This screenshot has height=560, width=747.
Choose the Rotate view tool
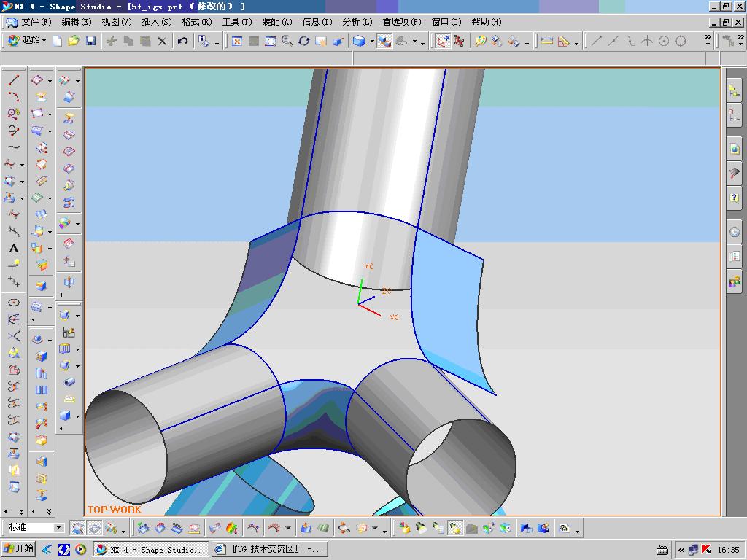coord(303,41)
